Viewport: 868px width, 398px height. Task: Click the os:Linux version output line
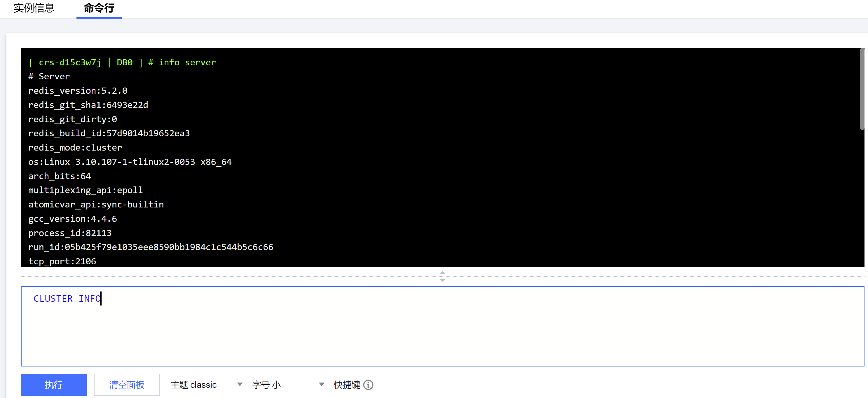[x=130, y=162]
